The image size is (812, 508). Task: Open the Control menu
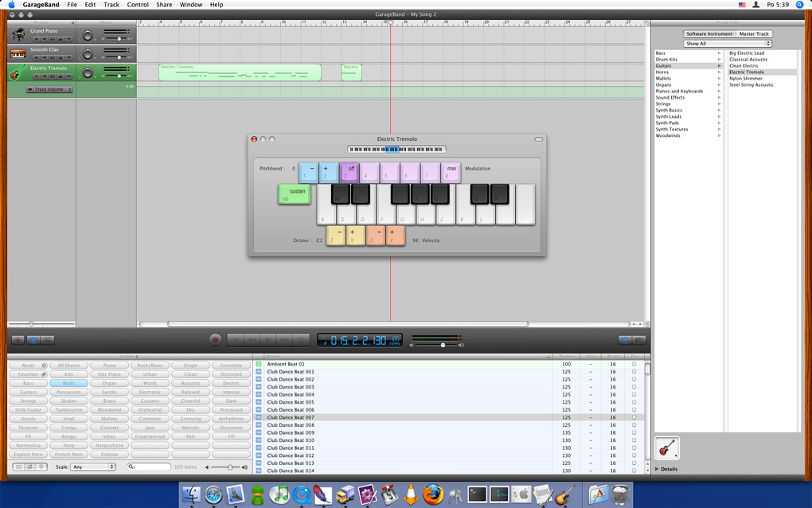click(x=138, y=5)
